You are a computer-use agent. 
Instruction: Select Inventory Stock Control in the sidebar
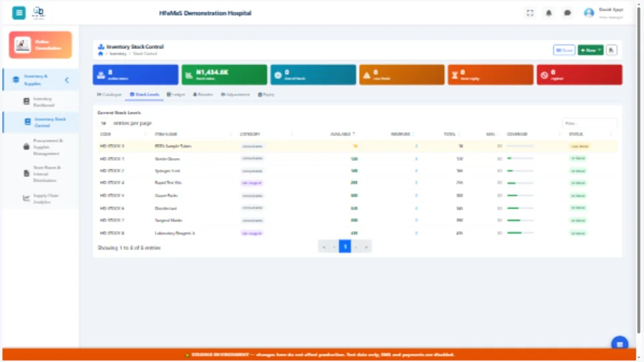tap(40, 122)
